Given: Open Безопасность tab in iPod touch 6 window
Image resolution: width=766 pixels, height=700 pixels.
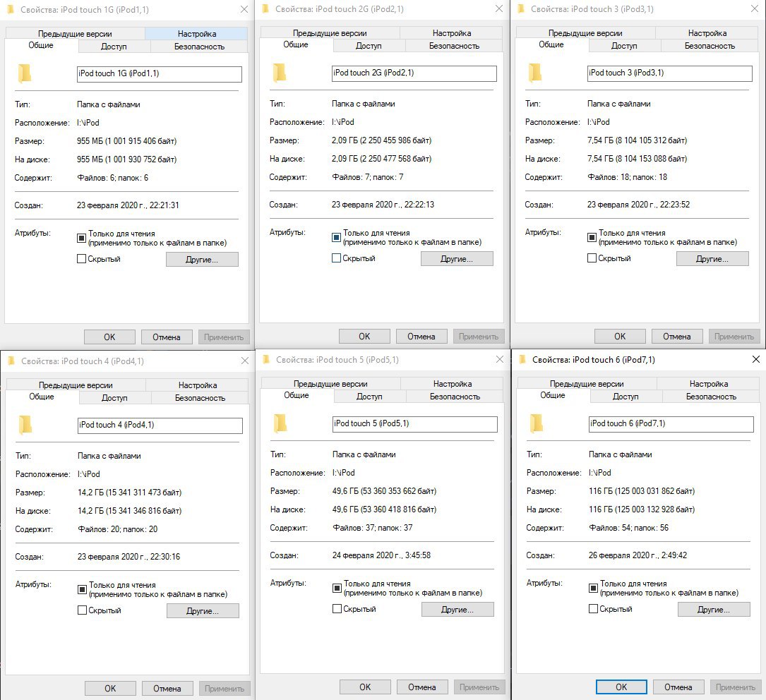Looking at the screenshot, I should click(711, 397).
